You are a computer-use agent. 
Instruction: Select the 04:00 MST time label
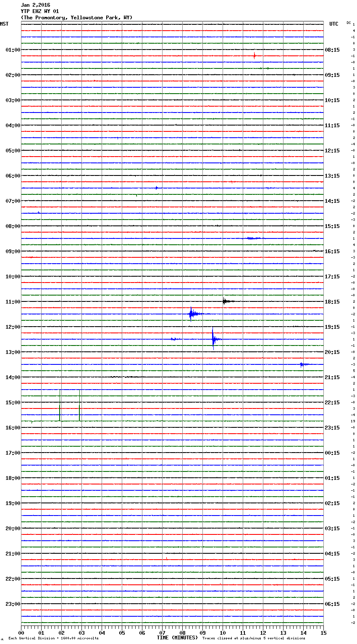click(13, 126)
